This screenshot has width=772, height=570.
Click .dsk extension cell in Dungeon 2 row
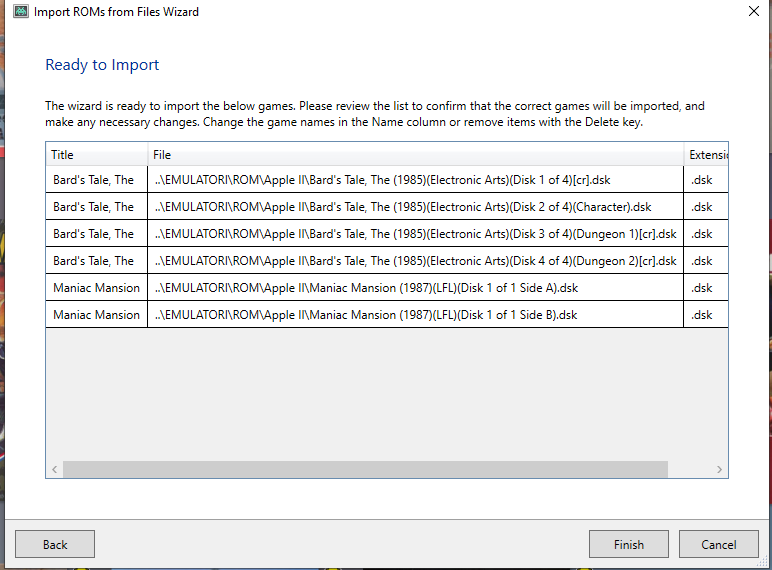[x=706, y=261]
